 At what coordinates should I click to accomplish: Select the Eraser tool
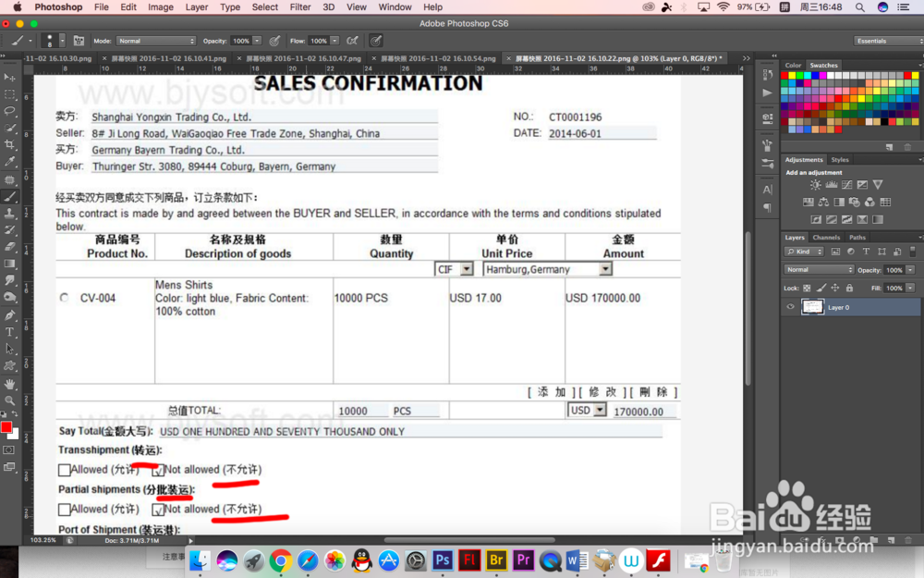click(x=9, y=247)
